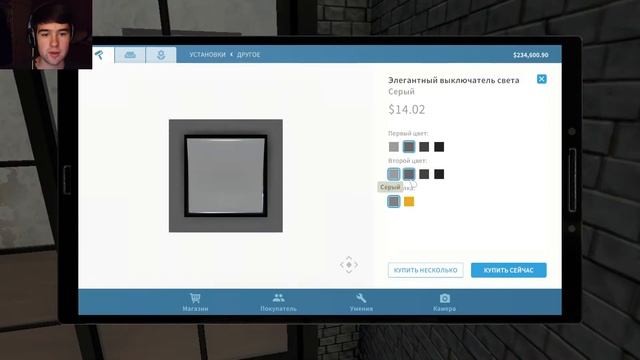Open the paint roller tools tab
Screen dimensions: 640x360
pyautogui.click(x=100, y=55)
